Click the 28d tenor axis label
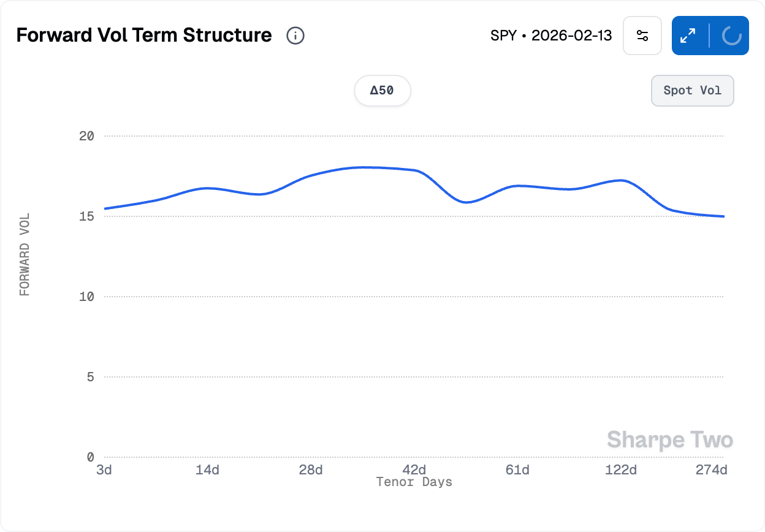The width and height of the screenshot is (765, 532). pos(311,470)
